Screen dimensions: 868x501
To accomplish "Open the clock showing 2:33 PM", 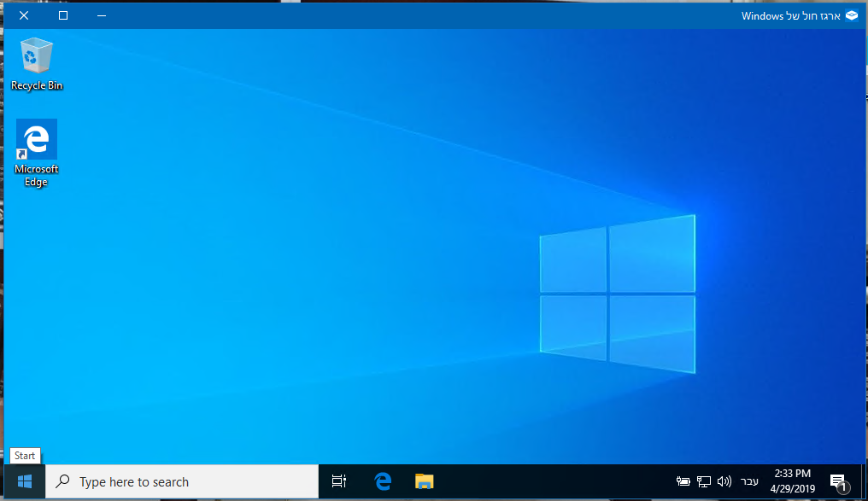I will pyautogui.click(x=792, y=481).
